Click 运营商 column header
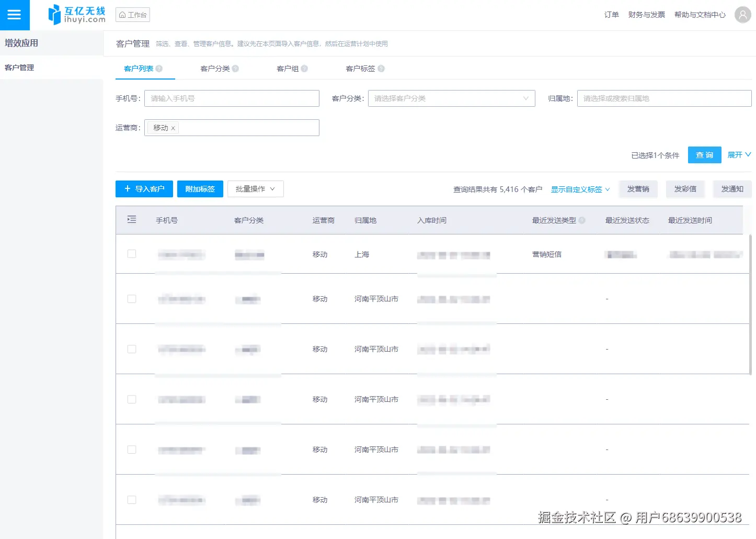 click(324, 220)
